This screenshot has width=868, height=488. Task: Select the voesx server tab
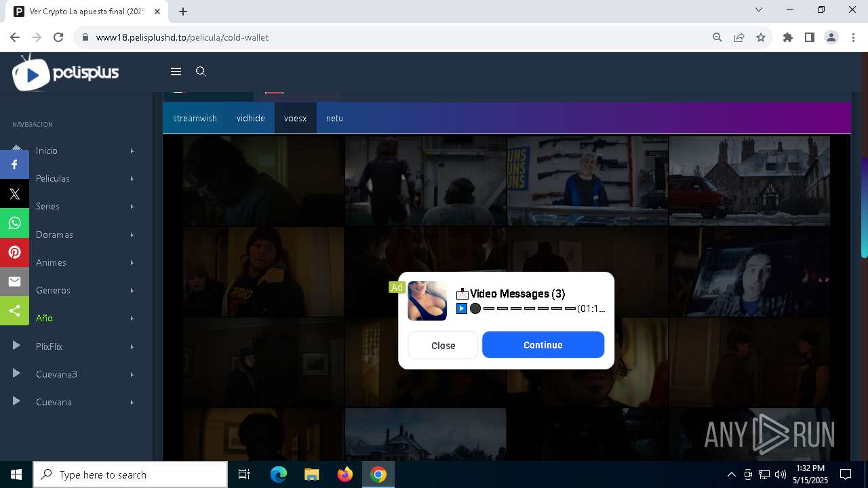[x=296, y=118]
